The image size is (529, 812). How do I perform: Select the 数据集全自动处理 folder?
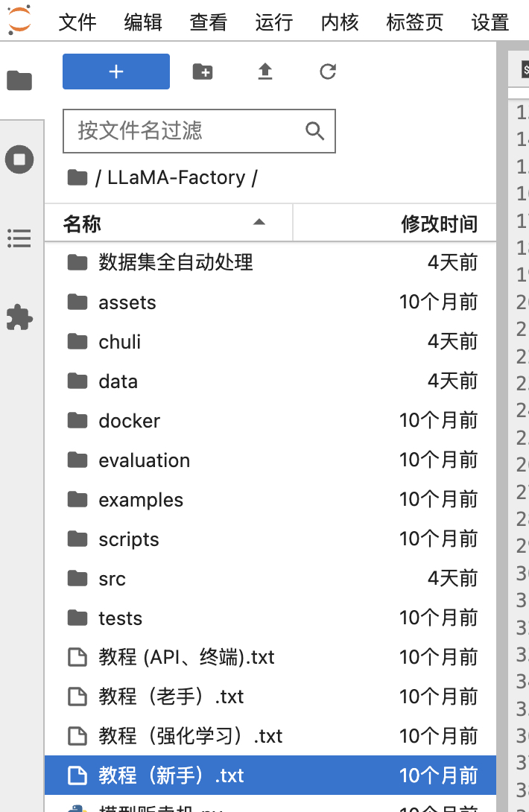[x=176, y=262]
